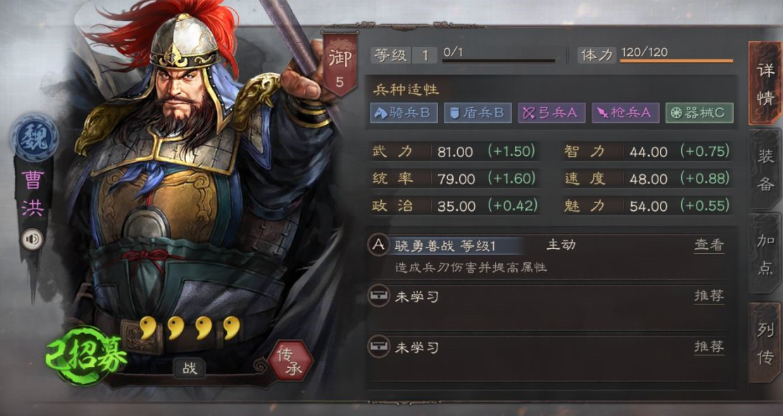
Task: Tap the blue 魏 faction emblem
Action: point(34,137)
